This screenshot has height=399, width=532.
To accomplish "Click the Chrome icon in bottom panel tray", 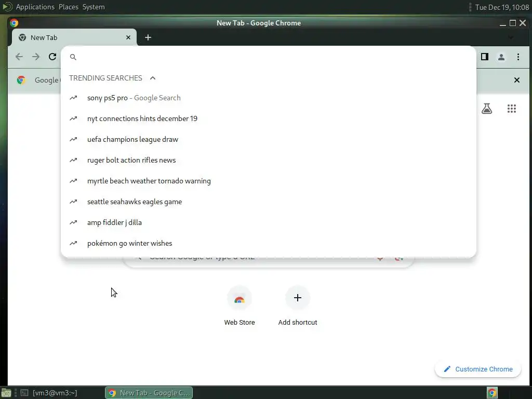I will 492,393.
